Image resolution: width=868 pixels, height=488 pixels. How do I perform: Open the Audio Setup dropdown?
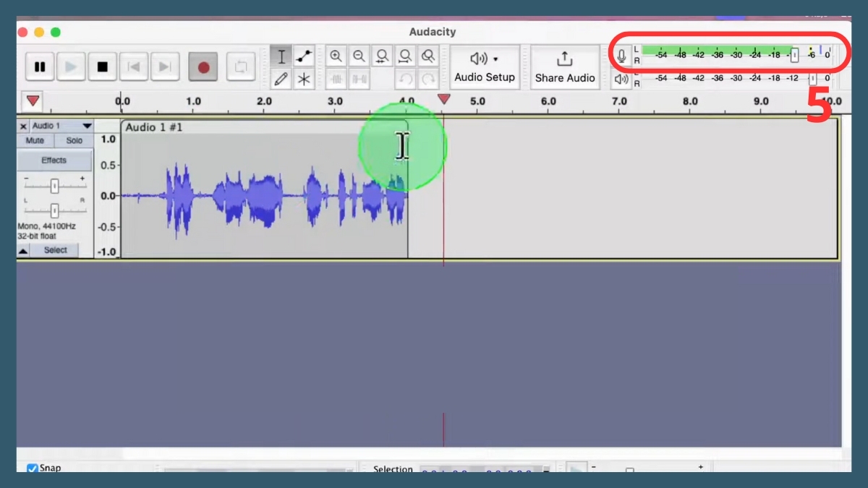coord(484,67)
